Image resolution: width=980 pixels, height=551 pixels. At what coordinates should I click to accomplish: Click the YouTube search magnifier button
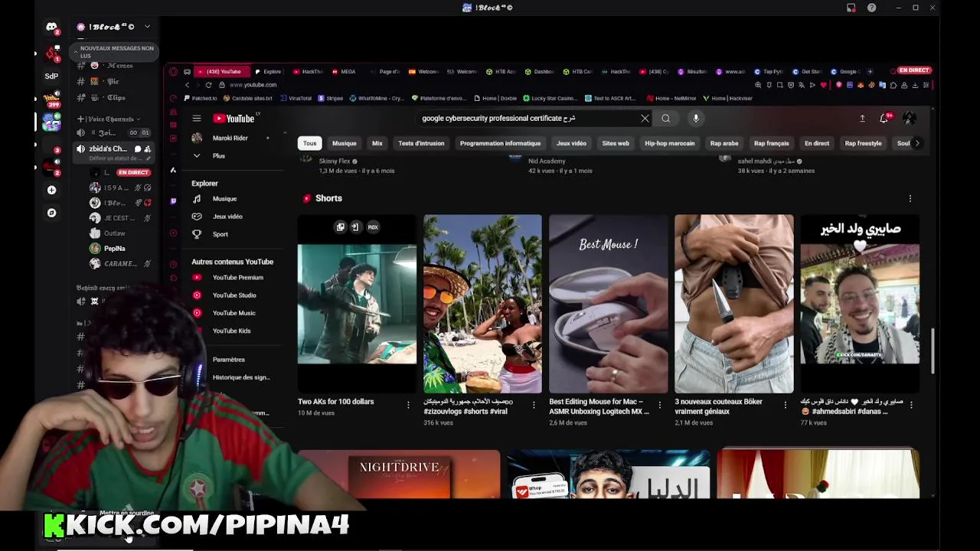point(666,118)
